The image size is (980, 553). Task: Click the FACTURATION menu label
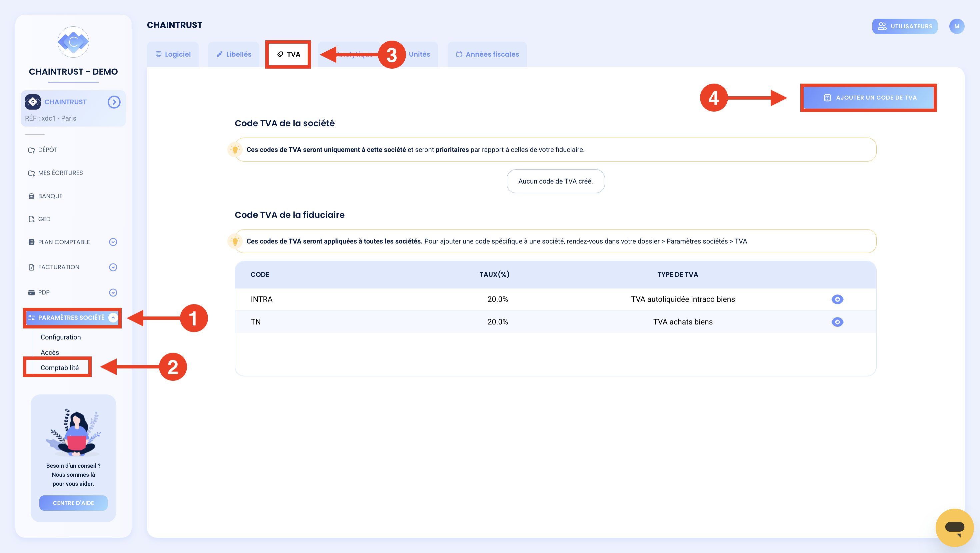pyautogui.click(x=59, y=268)
